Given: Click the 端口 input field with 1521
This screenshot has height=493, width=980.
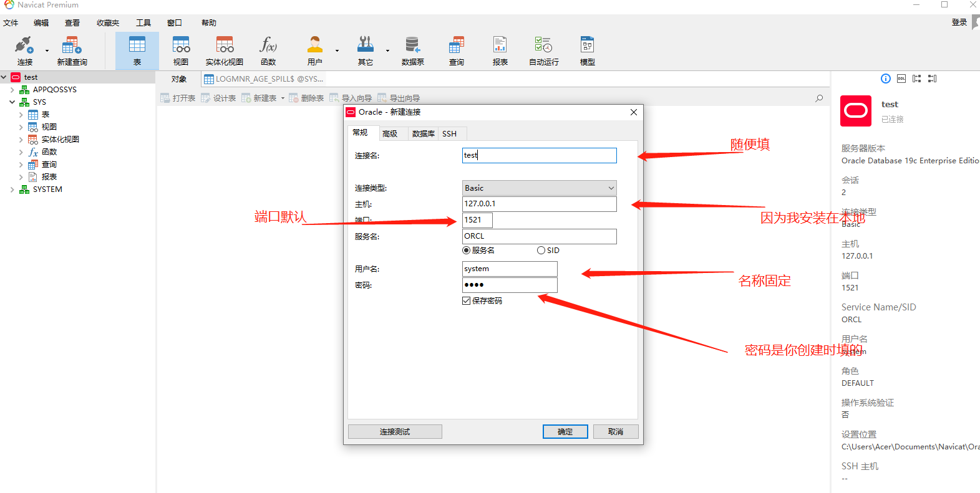Looking at the screenshot, I should point(477,221).
